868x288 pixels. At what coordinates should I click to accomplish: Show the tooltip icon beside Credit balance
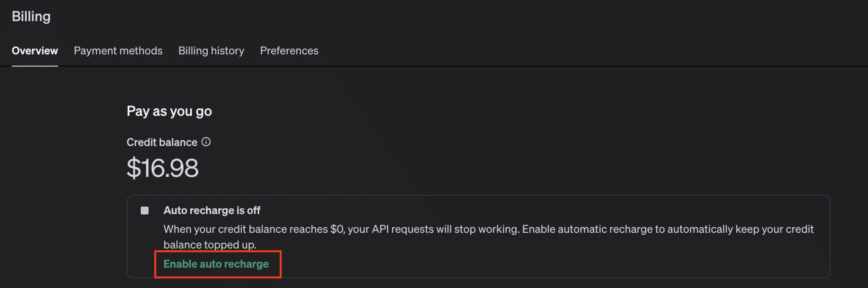click(x=206, y=142)
